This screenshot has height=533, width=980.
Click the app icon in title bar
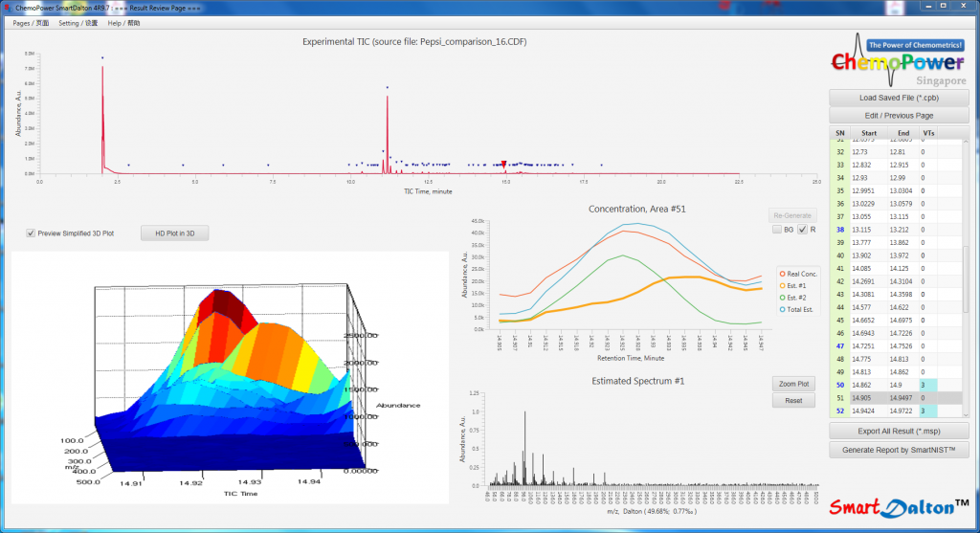[8, 8]
